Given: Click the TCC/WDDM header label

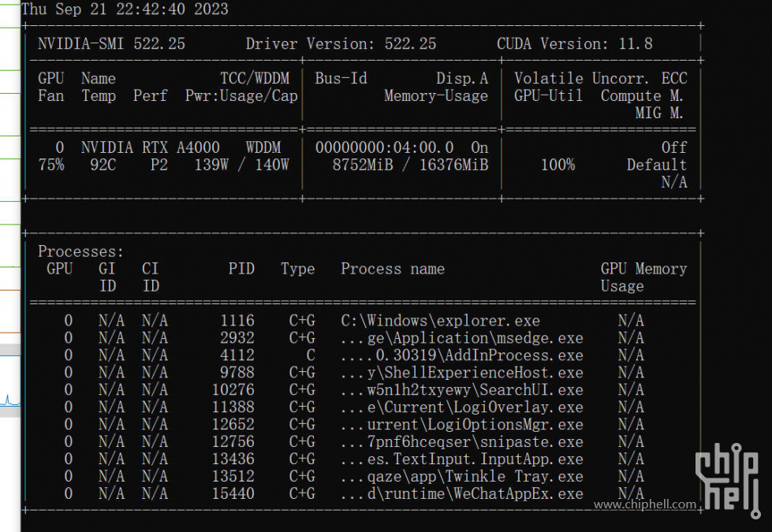Looking at the screenshot, I should tap(255, 78).
